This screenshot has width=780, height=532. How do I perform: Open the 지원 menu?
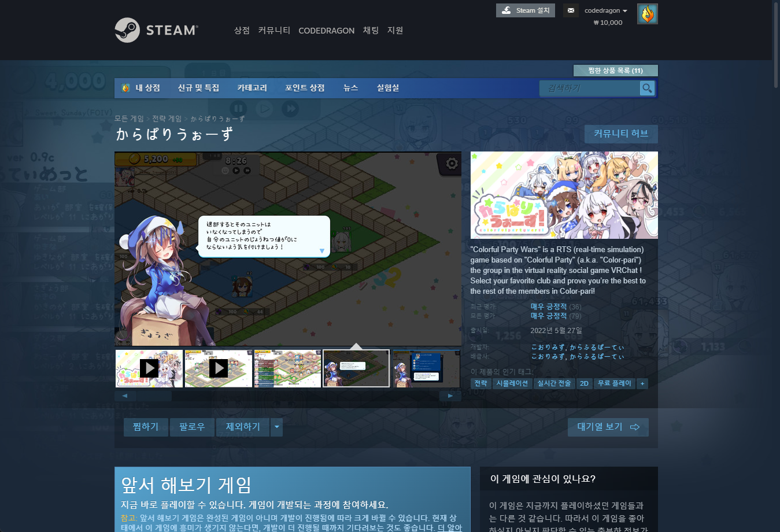(x=395, y=31)
